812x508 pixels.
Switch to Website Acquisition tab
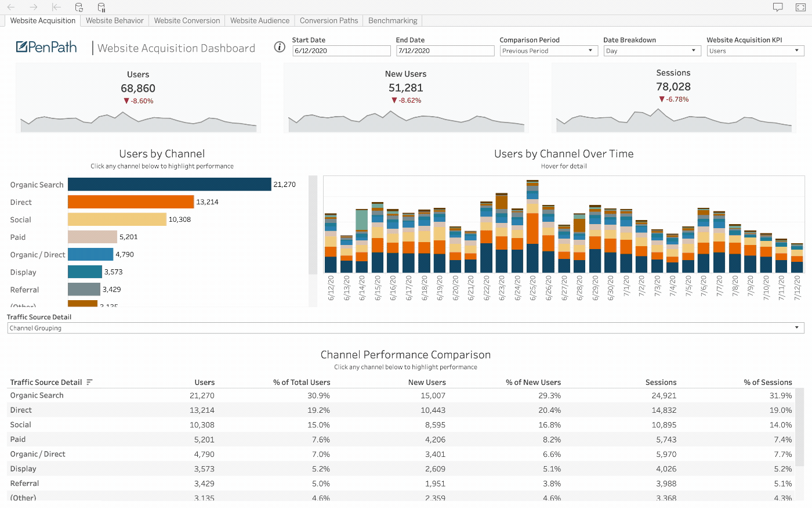43,20
